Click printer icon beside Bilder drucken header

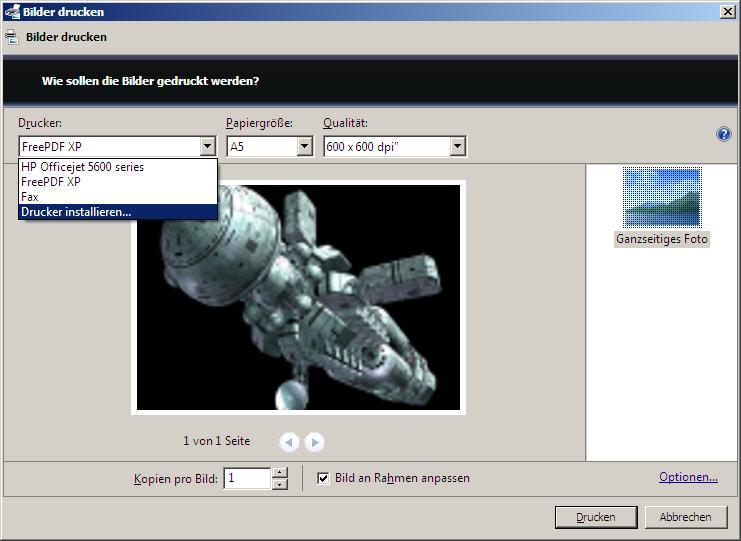click(x=12, y=37)
